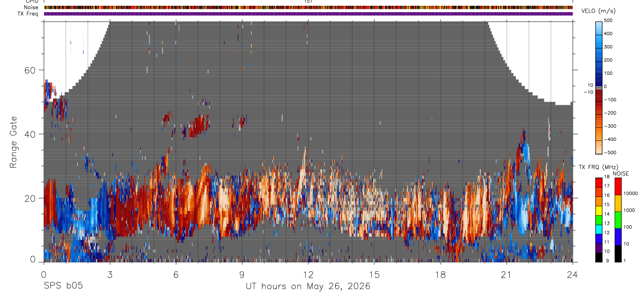
Task: Click x-axis tick label '9'
Action: [242, 274]
